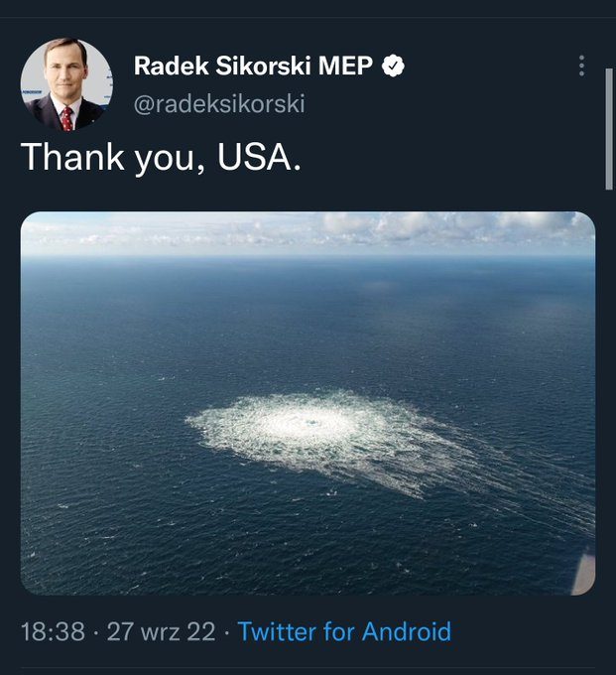
Task: Click the word "Thank" in the tweet
Action: tap(65, 158)
